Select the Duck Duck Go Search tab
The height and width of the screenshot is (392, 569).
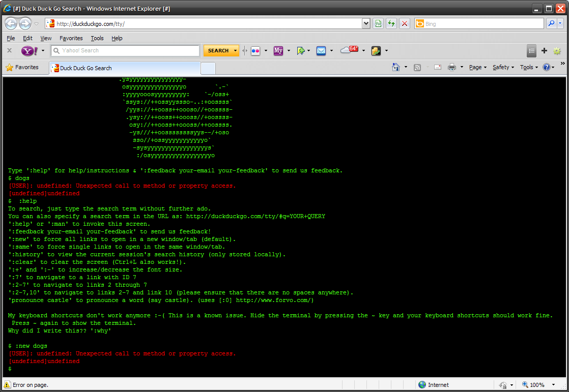coord(125,68)
